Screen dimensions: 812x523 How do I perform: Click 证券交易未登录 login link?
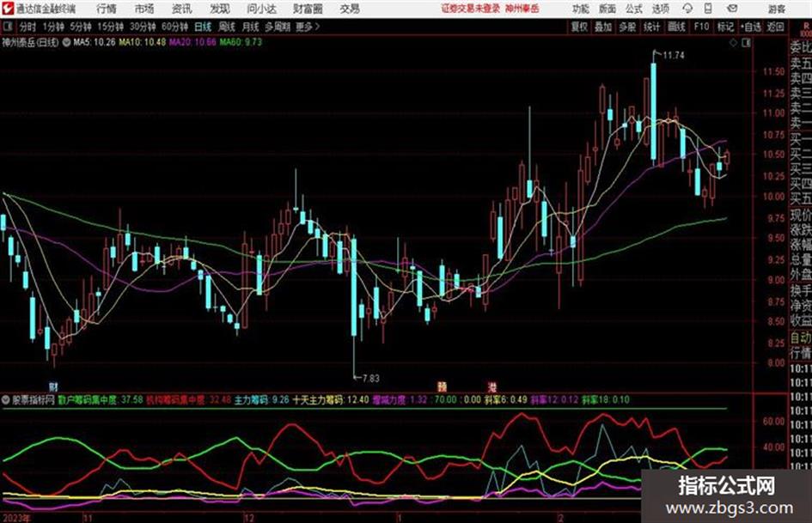point(470,9)
